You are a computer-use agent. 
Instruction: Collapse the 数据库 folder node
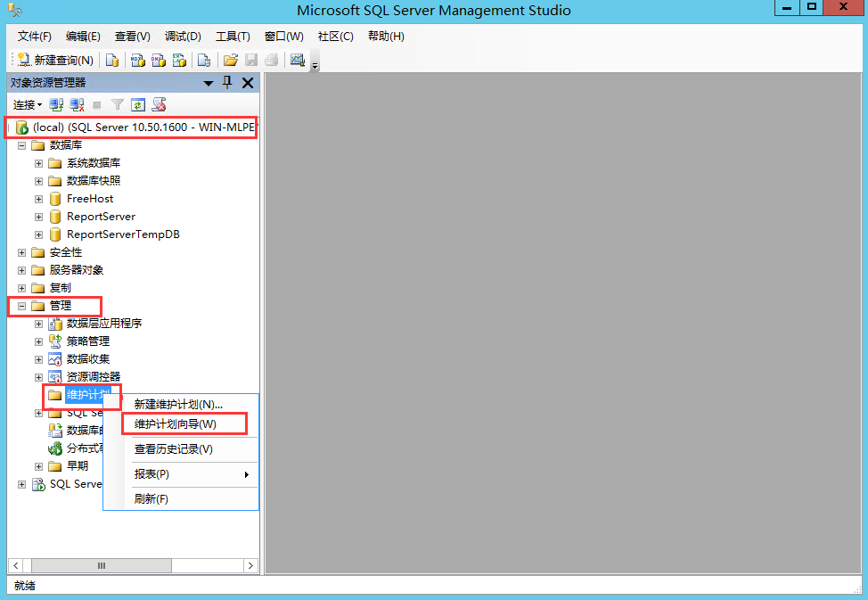pyautogui.click(x=21, y=145)
